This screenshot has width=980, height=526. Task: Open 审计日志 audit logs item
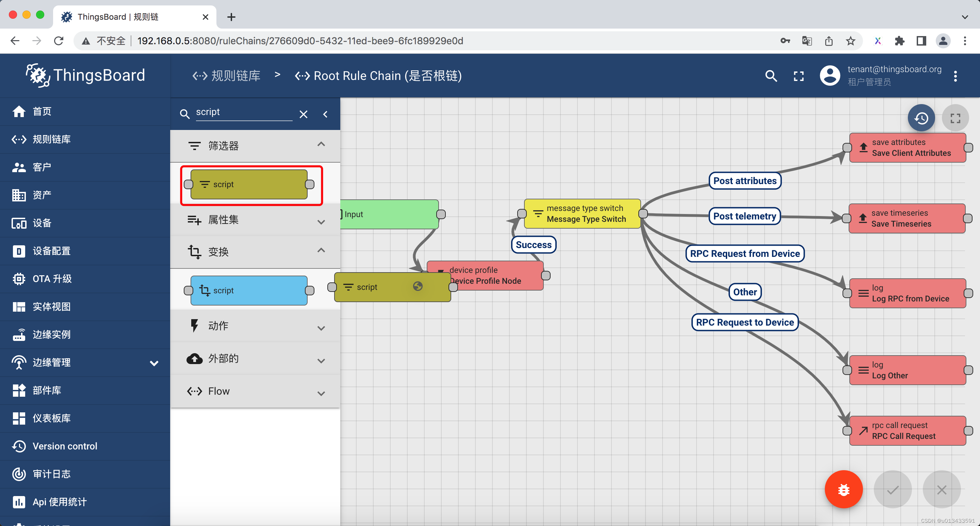(85, 474)
